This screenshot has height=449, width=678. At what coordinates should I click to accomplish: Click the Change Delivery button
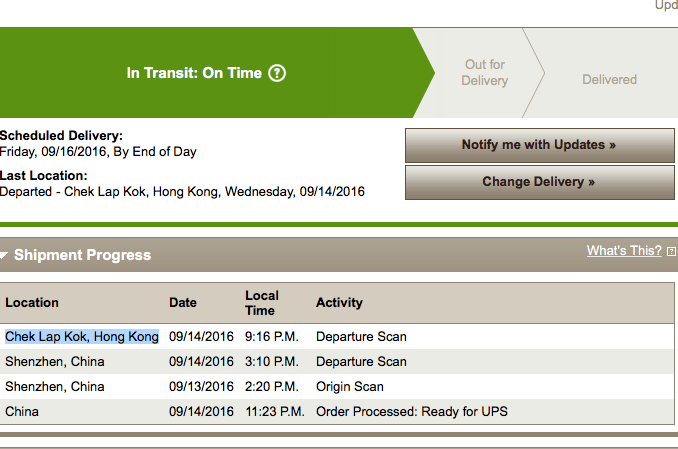pos(539,182)
